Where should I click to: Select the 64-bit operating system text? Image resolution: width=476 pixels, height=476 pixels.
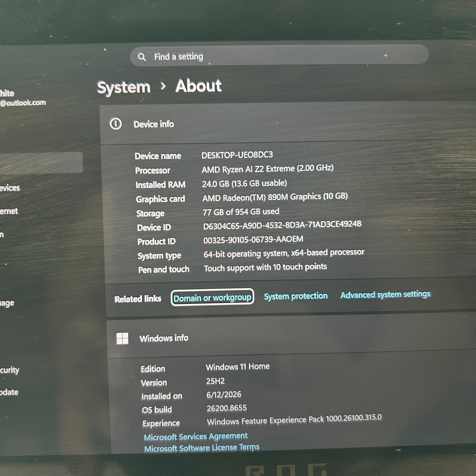[284, 253]
